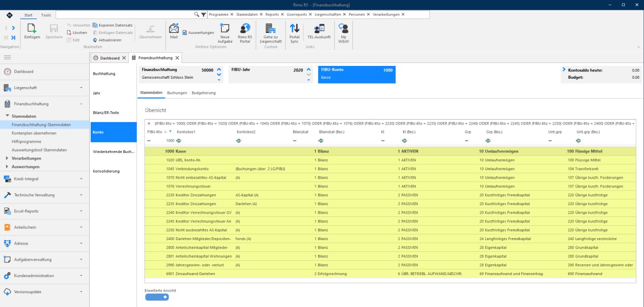Screen dimensions: 644x307
Task: Open the Tools ribbon tab
Action: (46, 15)
